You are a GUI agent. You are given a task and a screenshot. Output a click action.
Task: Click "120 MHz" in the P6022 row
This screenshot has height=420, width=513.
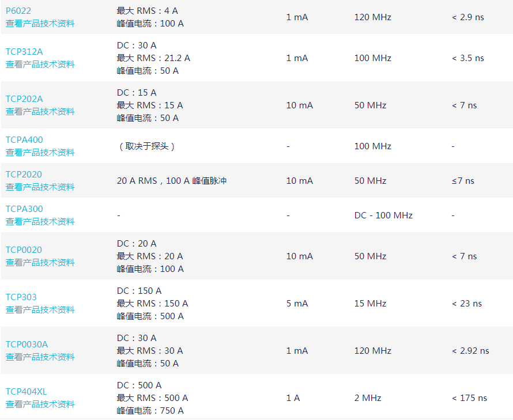372,17
